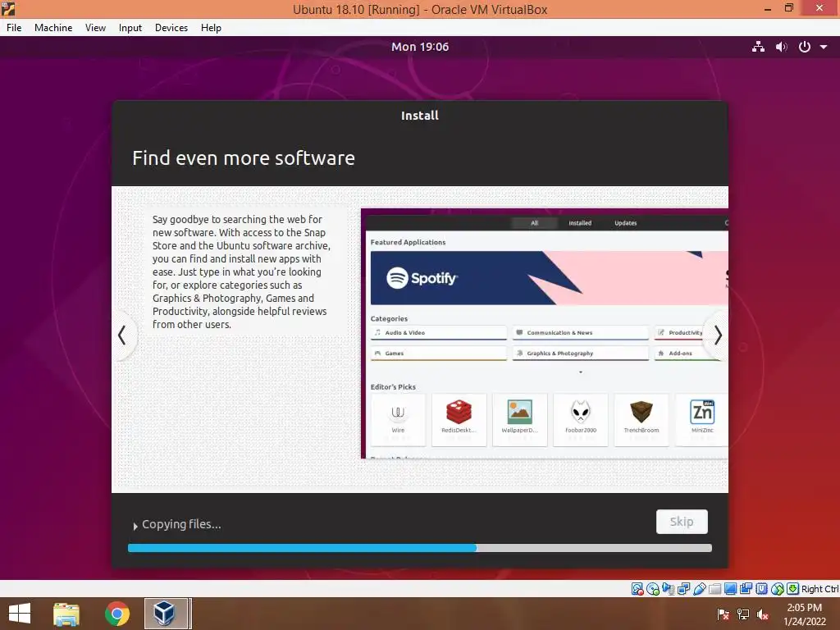
Task: Open Windows Start menu
Action: (20, 614)
